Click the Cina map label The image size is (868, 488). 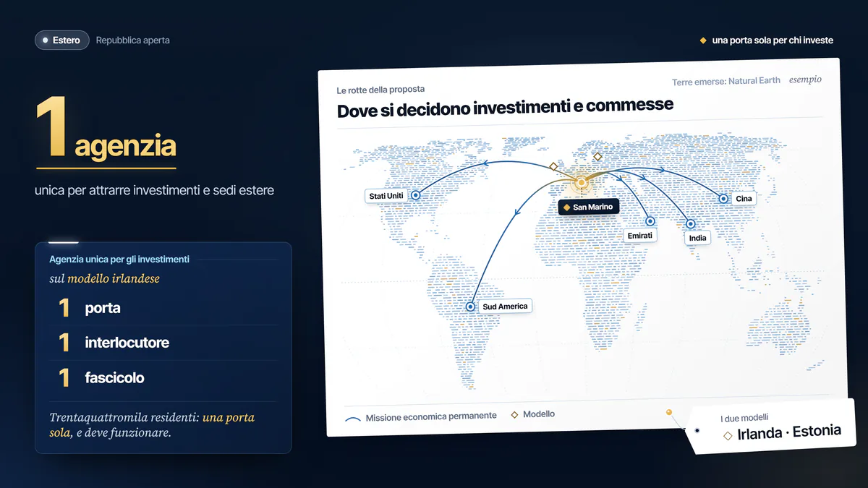[744, 199]
